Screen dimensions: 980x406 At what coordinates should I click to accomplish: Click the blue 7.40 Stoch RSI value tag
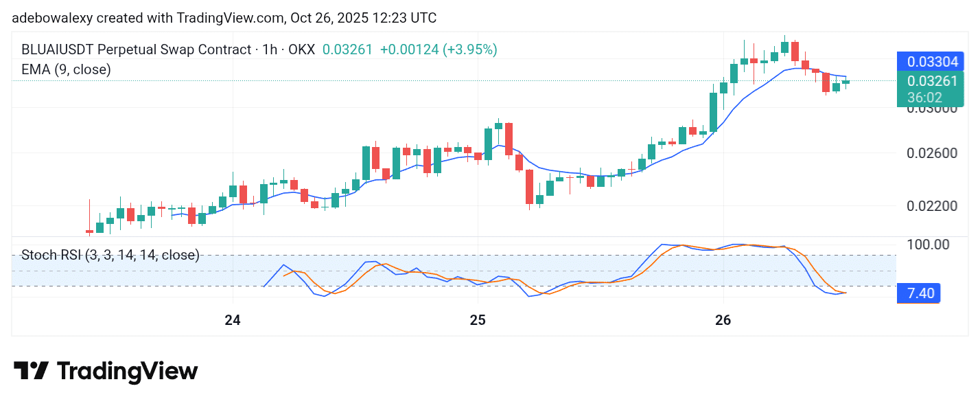coord(920,293)
